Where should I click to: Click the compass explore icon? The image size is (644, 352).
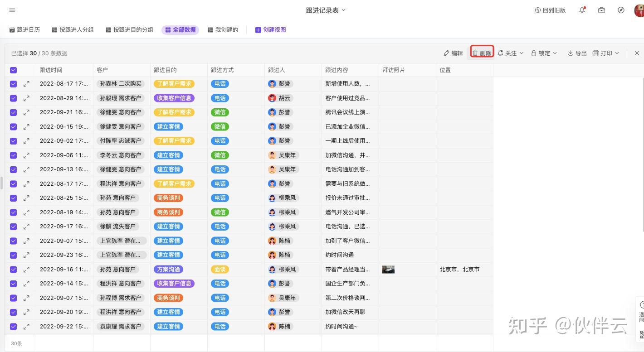tap(621, 10)
